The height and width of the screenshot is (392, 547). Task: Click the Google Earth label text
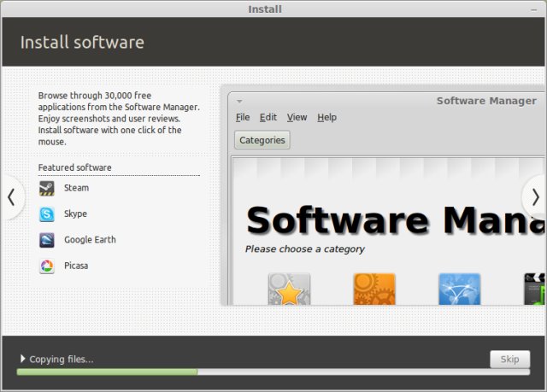pos(90,240)
